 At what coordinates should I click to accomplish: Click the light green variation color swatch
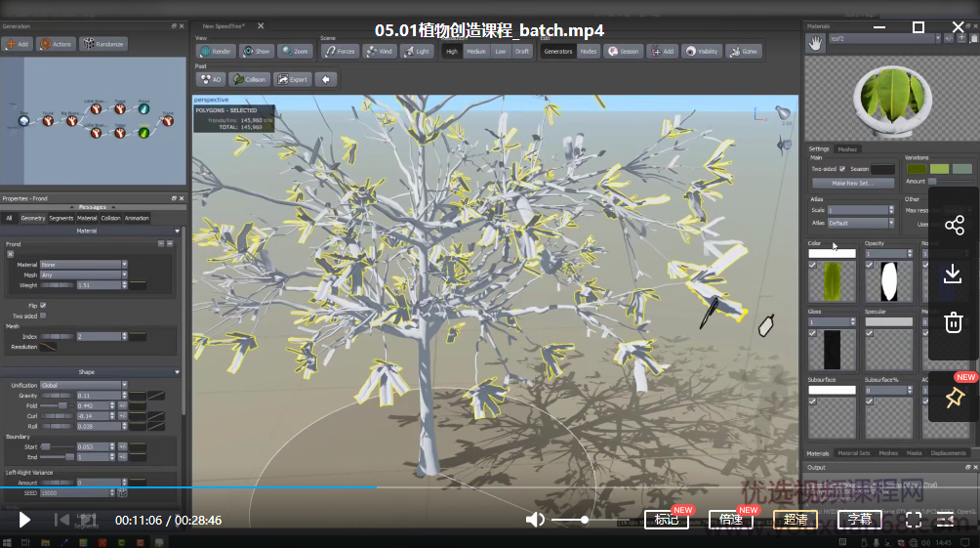939,169
